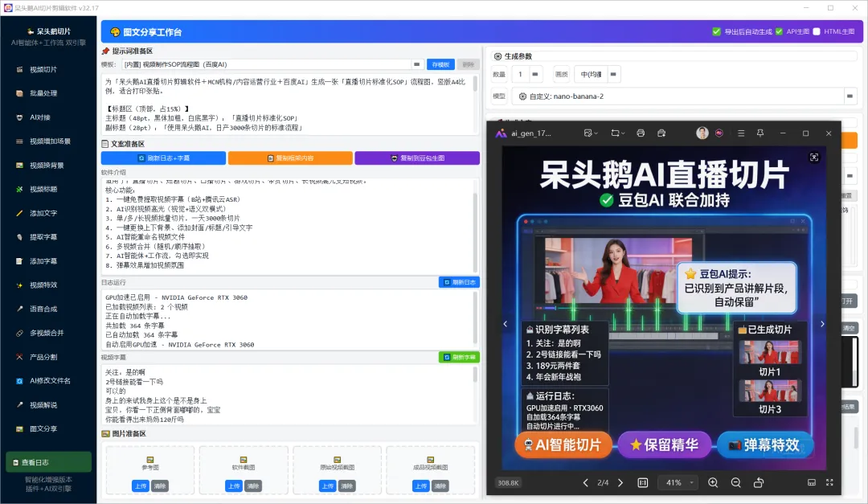Open crop/rotate tool in viewer toolbar

617,133
